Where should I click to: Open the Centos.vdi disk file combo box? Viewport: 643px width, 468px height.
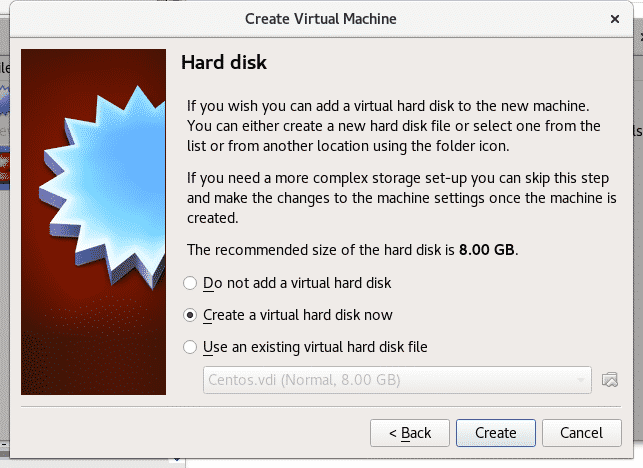397,380
